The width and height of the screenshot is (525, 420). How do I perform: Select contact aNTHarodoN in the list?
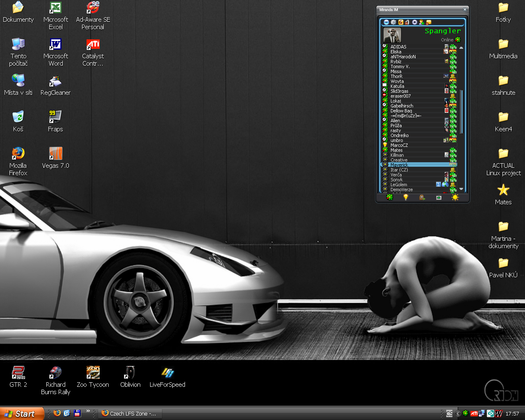[x=420, y=57]
